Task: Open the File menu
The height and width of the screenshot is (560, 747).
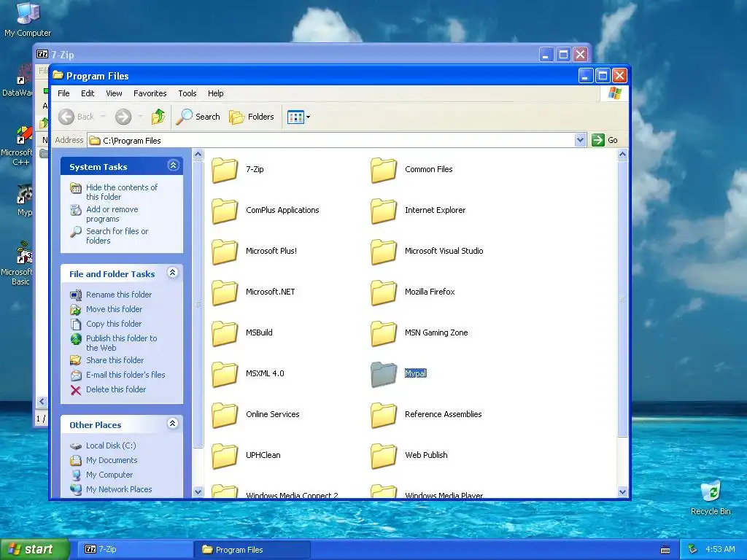Action: (x=63, y=93)
